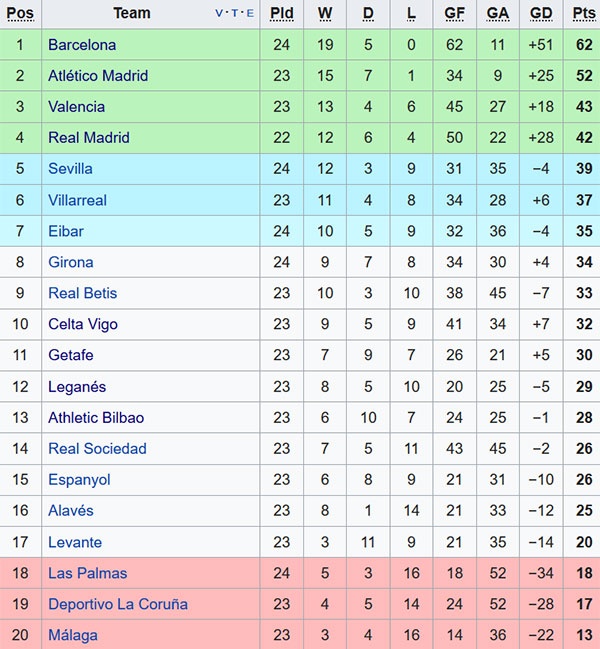
Task: Open the Barcelona team link
Action: 82,45
